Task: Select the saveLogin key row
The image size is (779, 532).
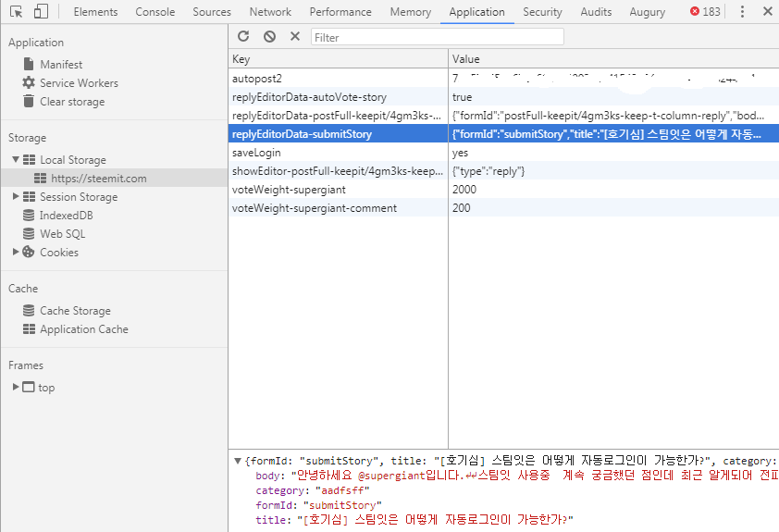Action: click(x=339, y=153)
